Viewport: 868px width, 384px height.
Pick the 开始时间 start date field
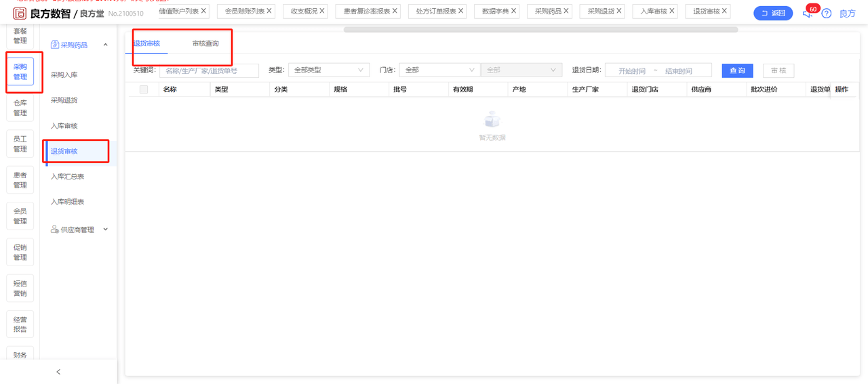631,71
